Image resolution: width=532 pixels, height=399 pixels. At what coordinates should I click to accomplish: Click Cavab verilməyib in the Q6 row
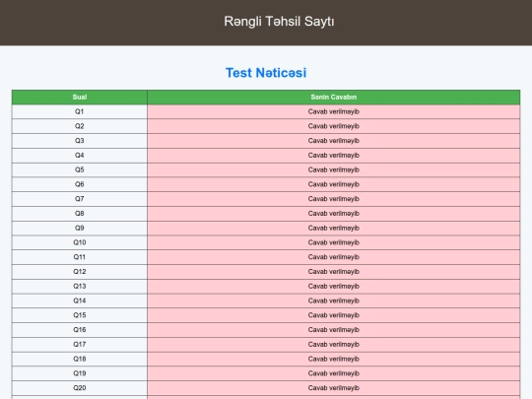(x=334, y=184)
